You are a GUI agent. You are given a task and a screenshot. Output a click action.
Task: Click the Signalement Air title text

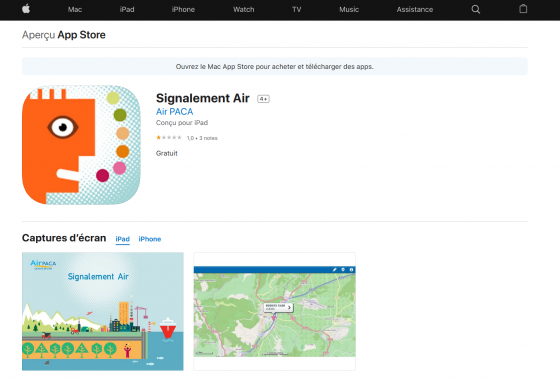[x=202, y=98]
